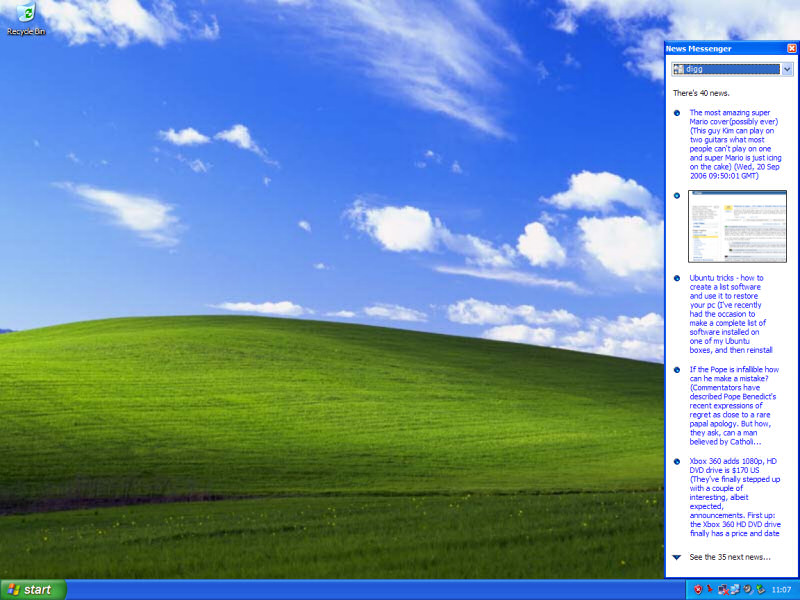Click the bullet icon beside the Xbox 360 story
This screenshot has height=600, width=800.
pos(677,461)
